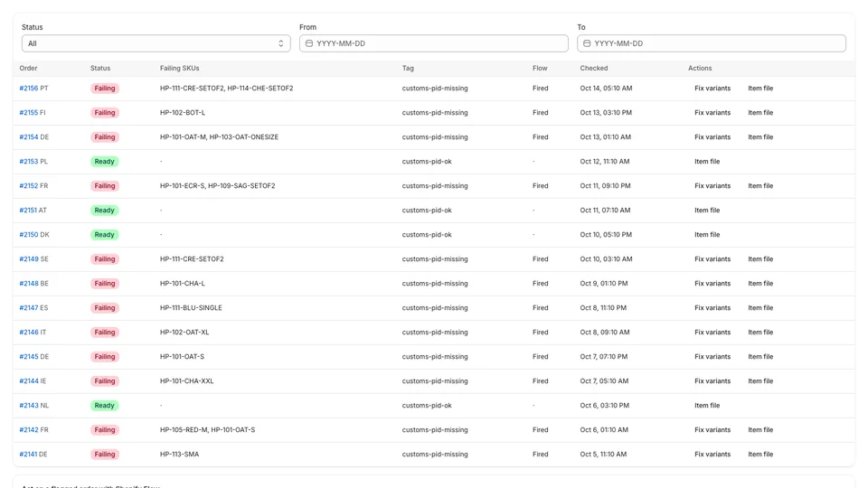Click the To date input field
This screenshot has width=868, height=488.
pos(712,43)
